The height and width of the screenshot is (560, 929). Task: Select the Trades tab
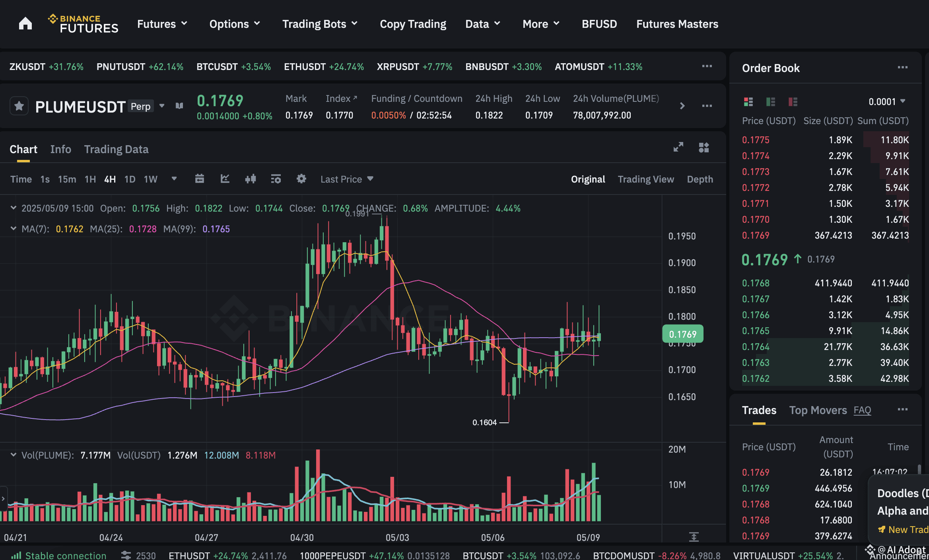pyautogui.click(x=759, y=410)
